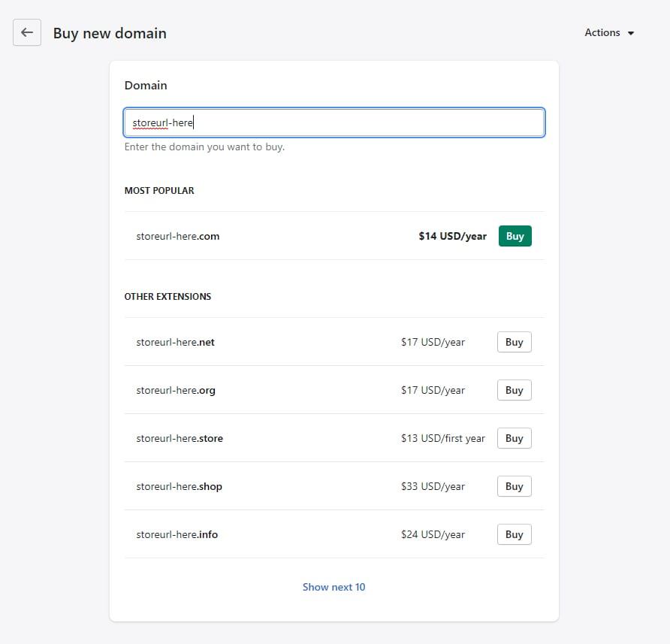This screenshot has height=644, width=670.
Task: Show next 10 domain extensions
Action: 333,587
